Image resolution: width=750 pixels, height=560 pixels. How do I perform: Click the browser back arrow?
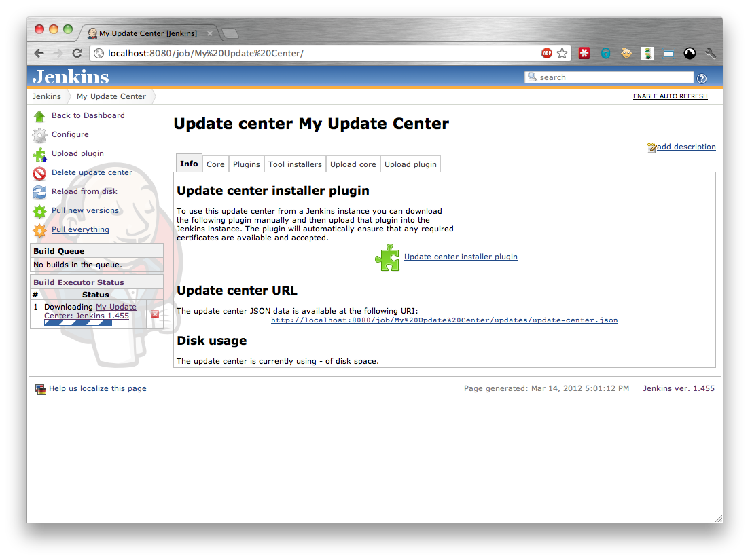(x=39, y=53)
